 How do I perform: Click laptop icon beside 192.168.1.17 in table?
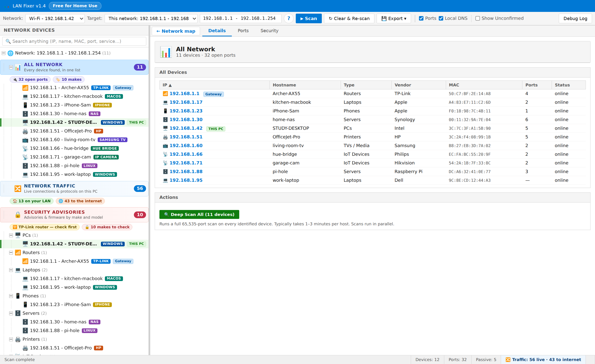click(x=165, y=102)
